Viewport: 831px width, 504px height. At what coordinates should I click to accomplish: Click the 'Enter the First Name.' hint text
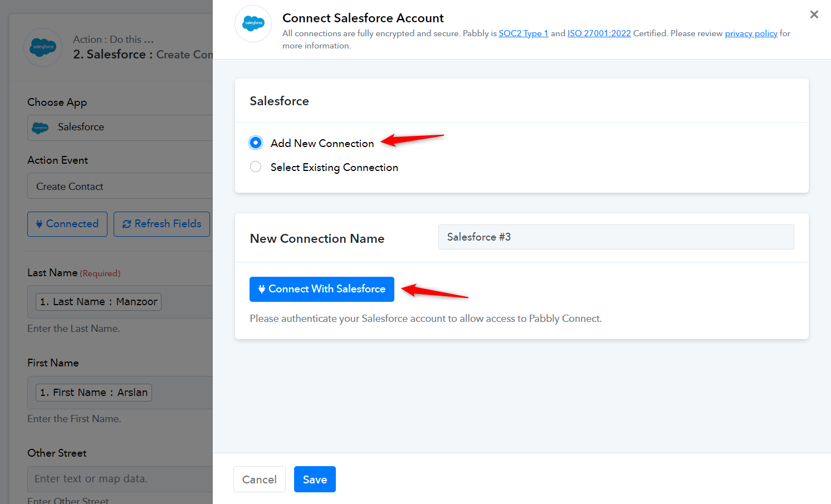74,419
